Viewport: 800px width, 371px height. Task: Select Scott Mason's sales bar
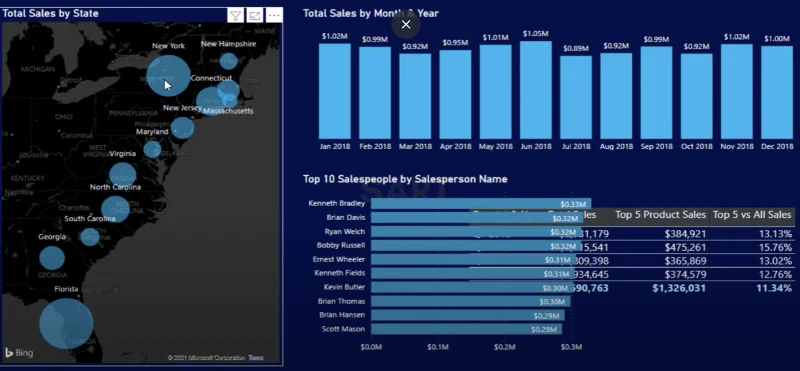tap(466, 329)
